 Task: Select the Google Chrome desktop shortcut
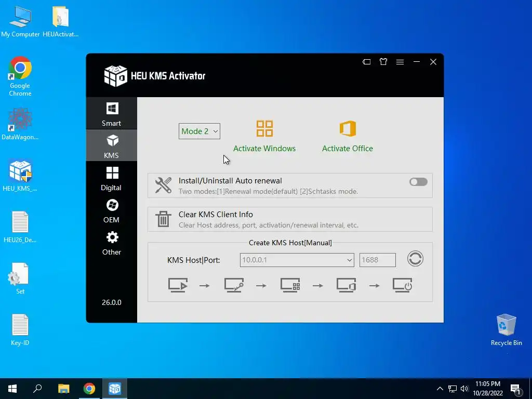pos(20,77)
